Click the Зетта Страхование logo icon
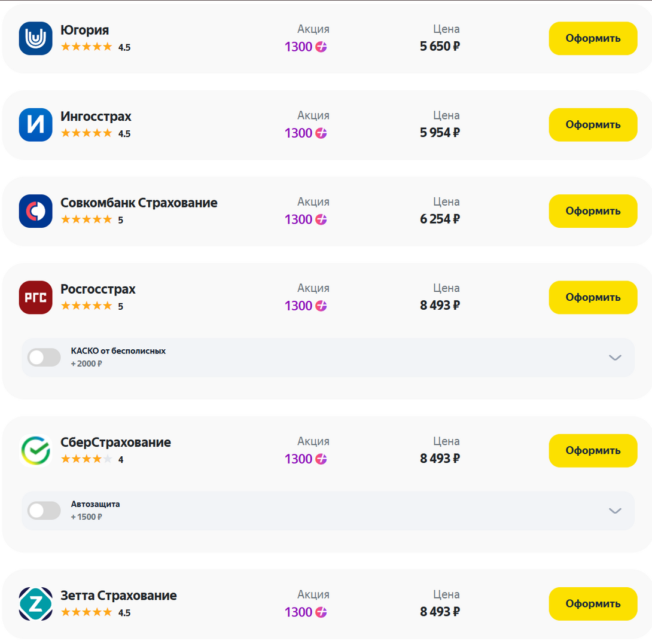 (36, 603)
